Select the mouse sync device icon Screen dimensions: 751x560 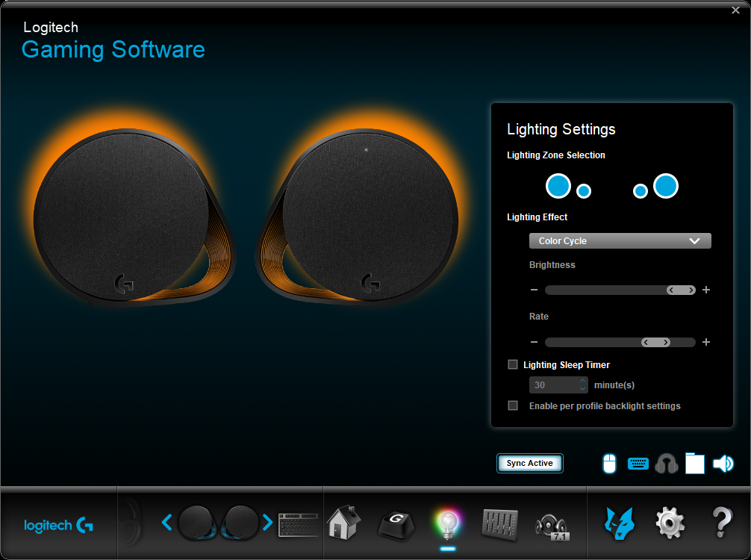[609, 463]
